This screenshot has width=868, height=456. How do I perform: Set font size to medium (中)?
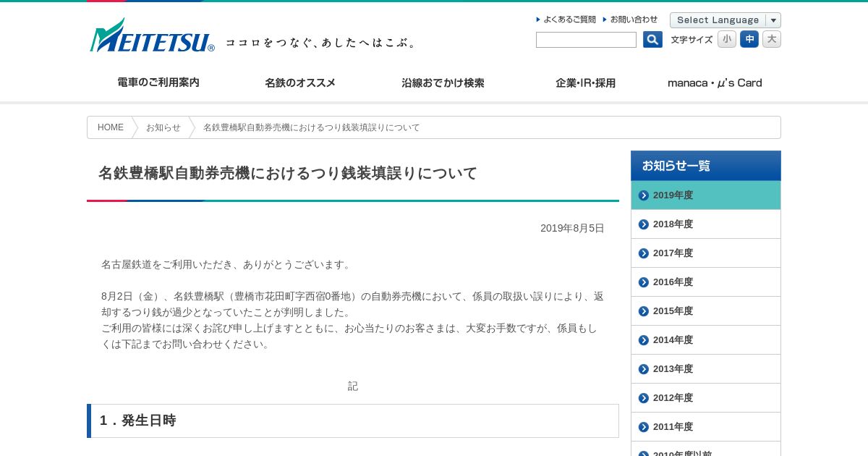[x=749, y=39]
